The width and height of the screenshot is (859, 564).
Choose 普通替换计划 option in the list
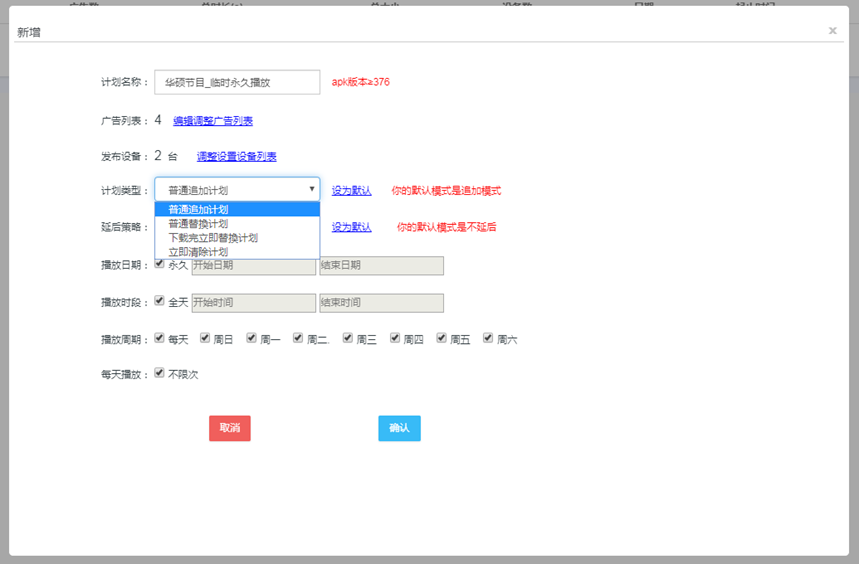[198, 224]
